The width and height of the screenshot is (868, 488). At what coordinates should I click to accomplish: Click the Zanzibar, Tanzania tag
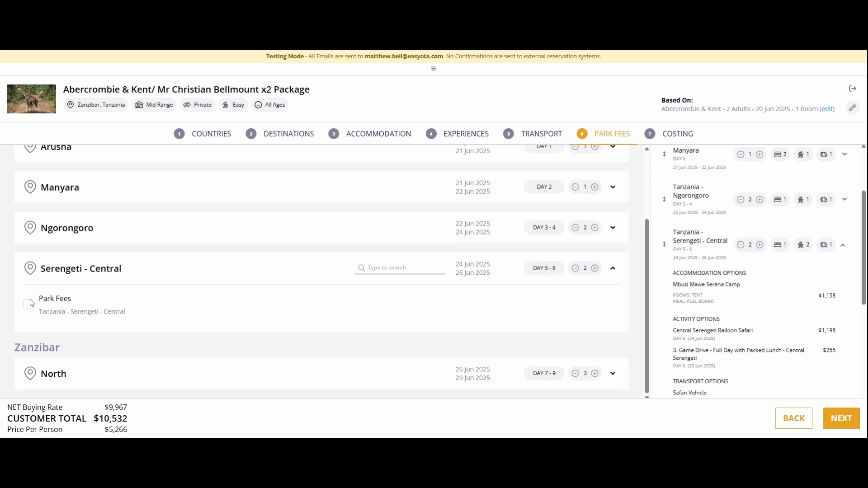click(x=96, y=105)
